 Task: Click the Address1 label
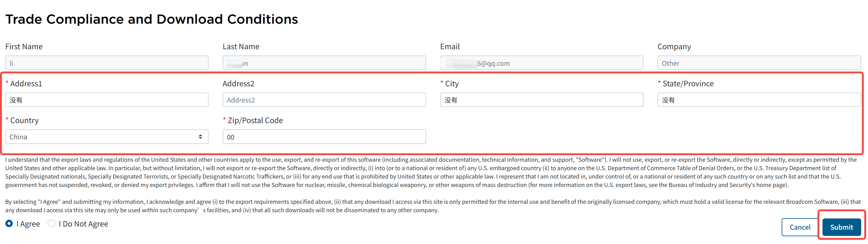click(x=26, y=84)
